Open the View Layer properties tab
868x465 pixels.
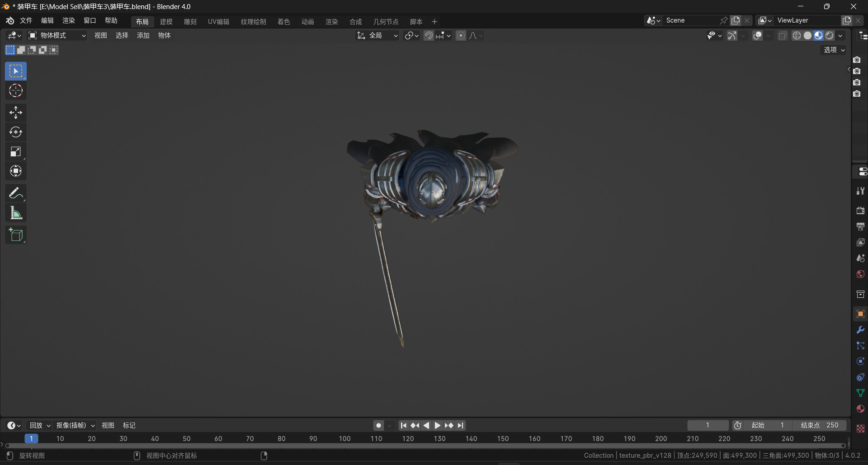[860, 242]
